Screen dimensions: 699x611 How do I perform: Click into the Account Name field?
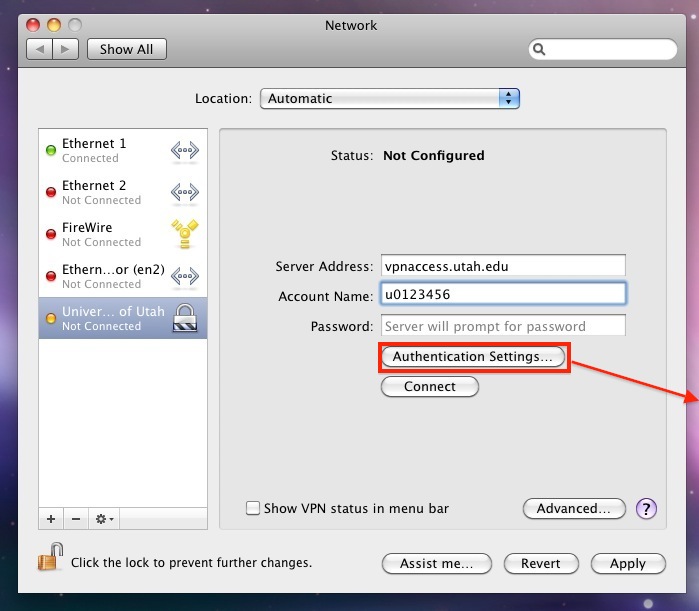click(503, 294)
